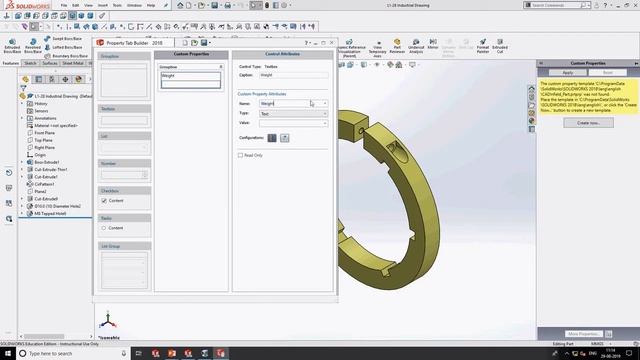The image size is (640, 360).
Task: Switch to the Sketch tab
Action: [x=30, y=63]
